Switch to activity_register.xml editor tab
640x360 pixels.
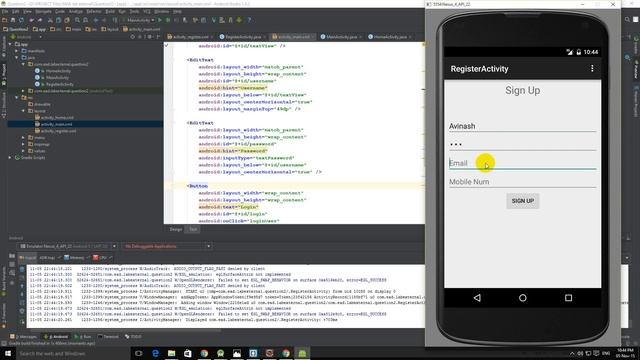coord(189,37)
